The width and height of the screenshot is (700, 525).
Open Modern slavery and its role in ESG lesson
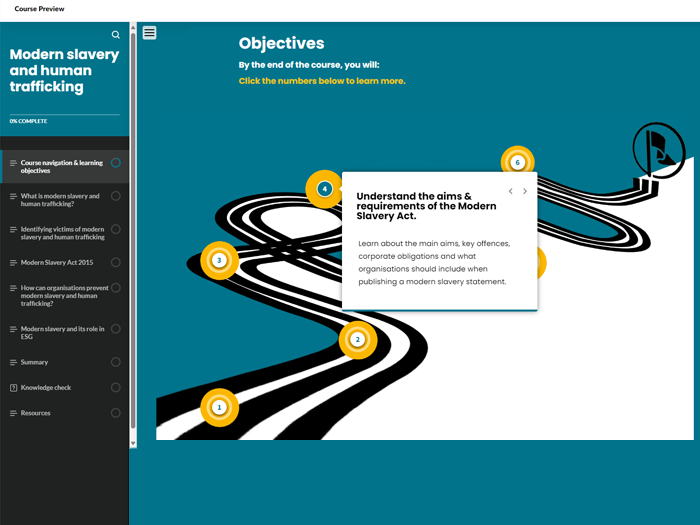65,333
